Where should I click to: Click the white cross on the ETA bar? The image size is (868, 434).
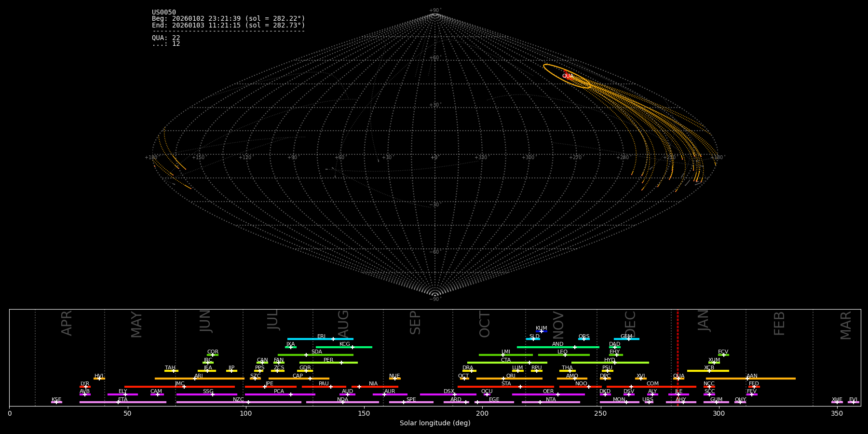(x=118, y=402)
